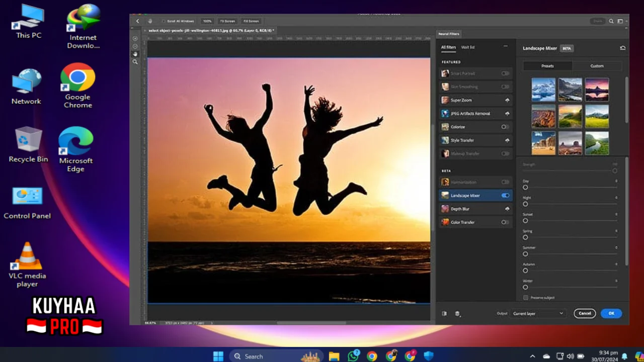Open the three-dots filter list menu
The width and height of the screenshot is (644, 362).
[x=506, y=47]
